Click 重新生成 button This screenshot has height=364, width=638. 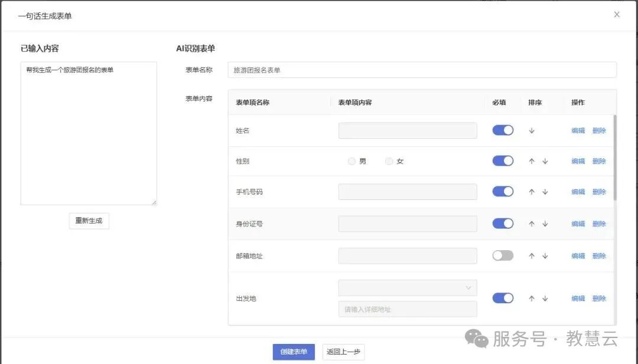(89, 221)
